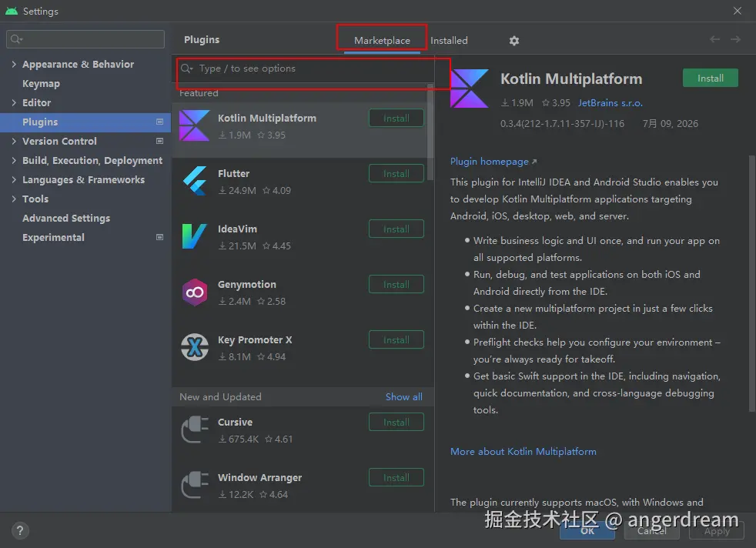Click the Android Studio logo in title bar
This screenshot has height=548, width=756.
coord(12,11)
